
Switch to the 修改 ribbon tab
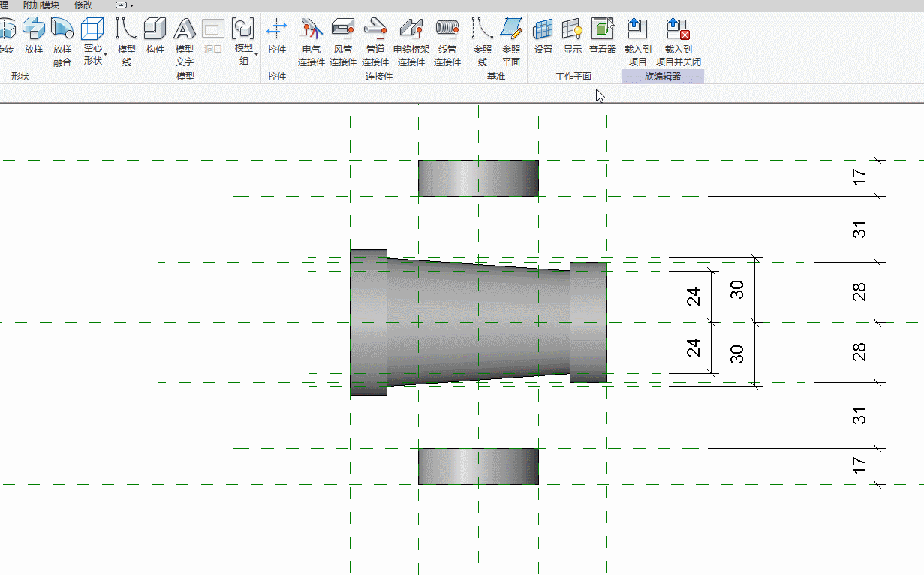[83, 5]
